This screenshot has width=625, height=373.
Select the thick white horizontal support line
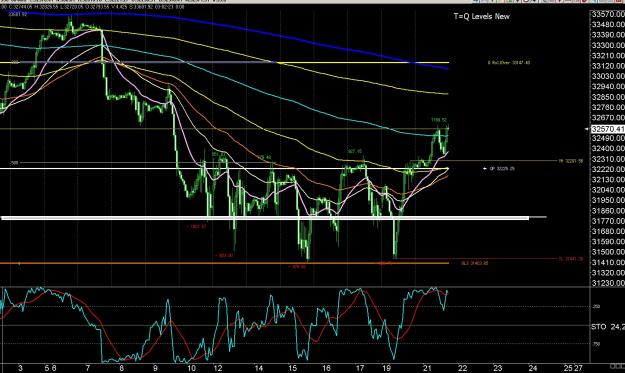[265, 218]
